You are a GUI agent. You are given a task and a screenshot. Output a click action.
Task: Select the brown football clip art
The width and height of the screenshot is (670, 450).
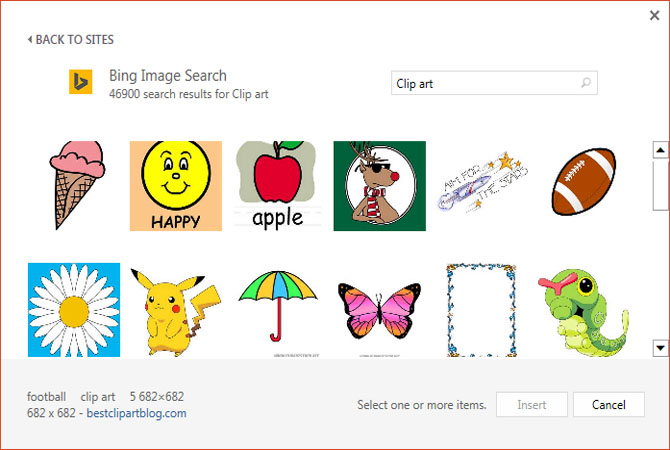(584, 182)
